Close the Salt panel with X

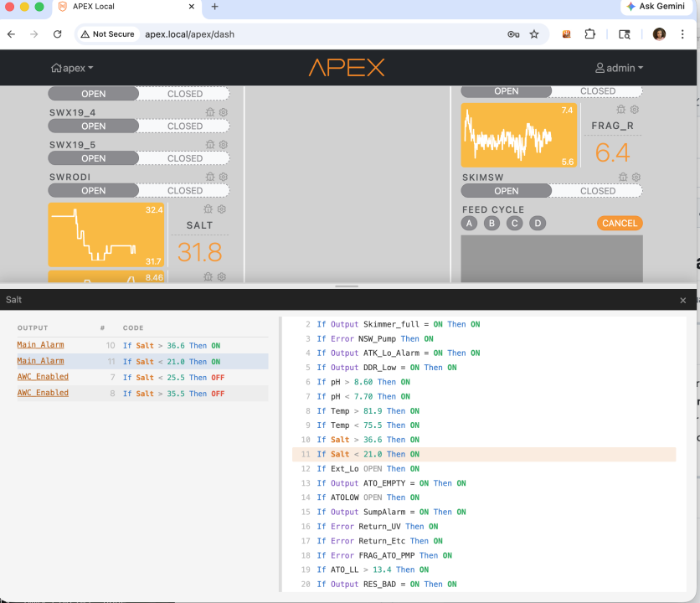pos(682,300)
